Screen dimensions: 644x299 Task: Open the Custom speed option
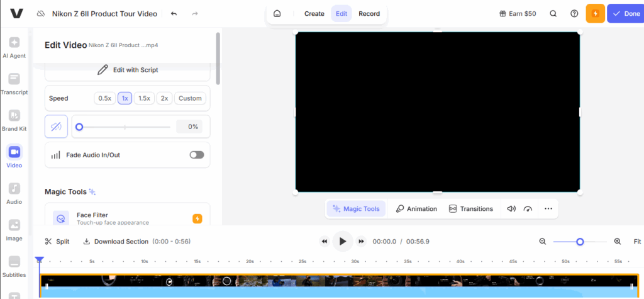pos(190,98)
